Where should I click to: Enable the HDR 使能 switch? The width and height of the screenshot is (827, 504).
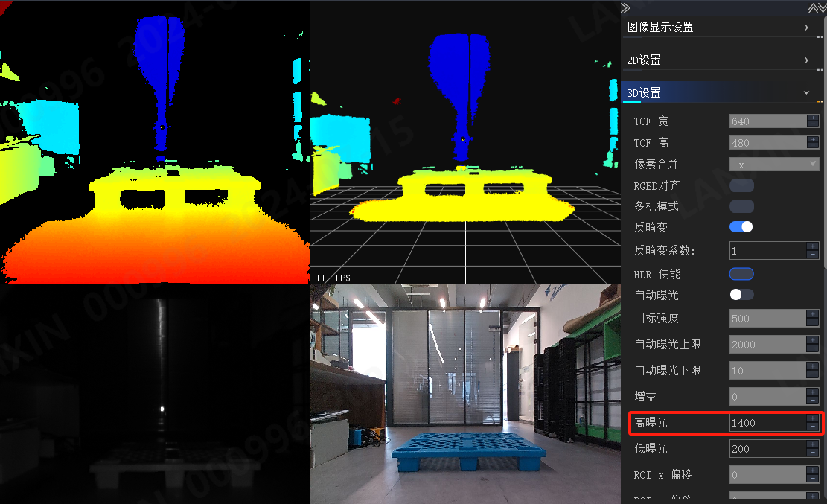tap(741, 274)
